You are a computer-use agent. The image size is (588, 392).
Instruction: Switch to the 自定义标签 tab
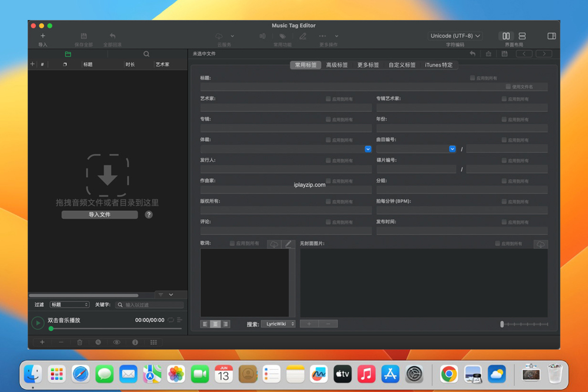tap(402, 65)
